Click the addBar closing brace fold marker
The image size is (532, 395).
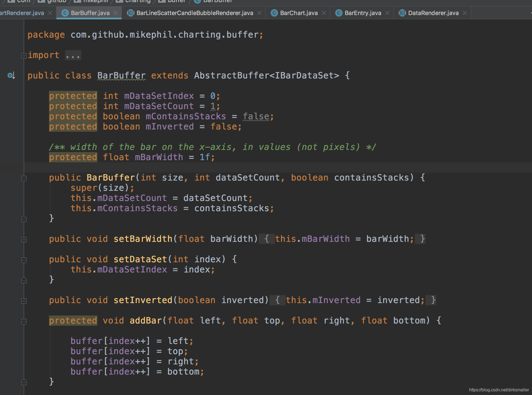24,382
